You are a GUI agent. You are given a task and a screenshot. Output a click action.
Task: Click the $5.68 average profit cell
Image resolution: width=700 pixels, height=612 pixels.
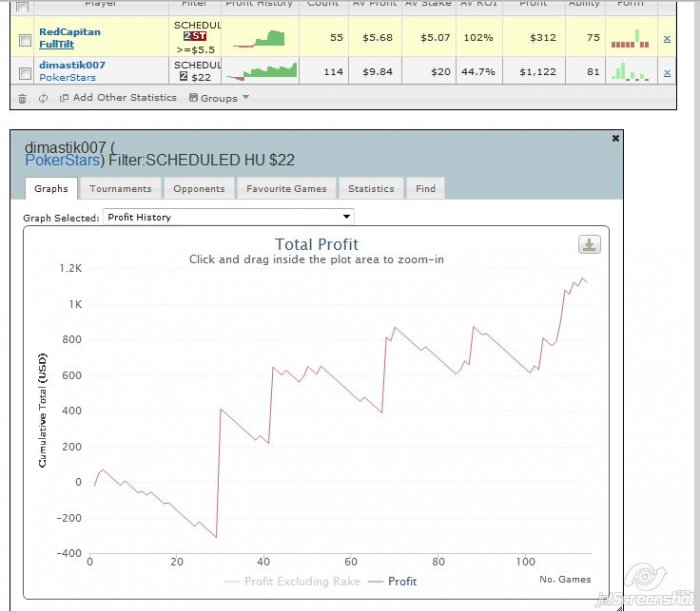[378, 37]
